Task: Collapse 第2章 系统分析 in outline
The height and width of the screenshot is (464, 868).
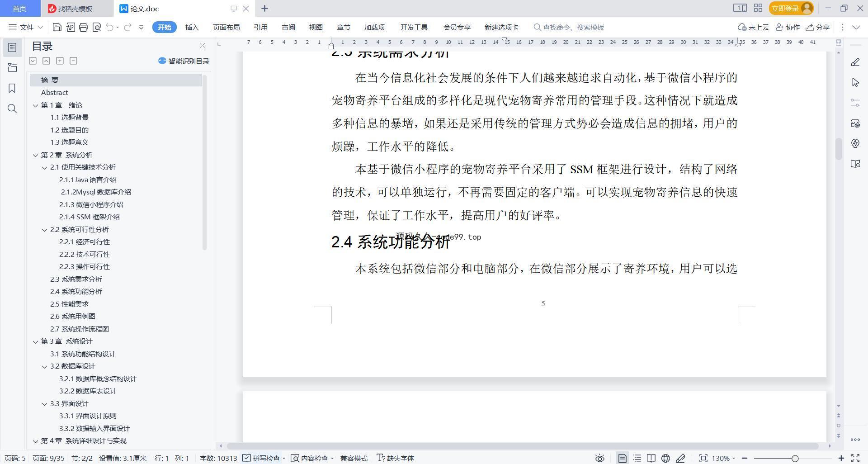Action: (x=35, y=155)
